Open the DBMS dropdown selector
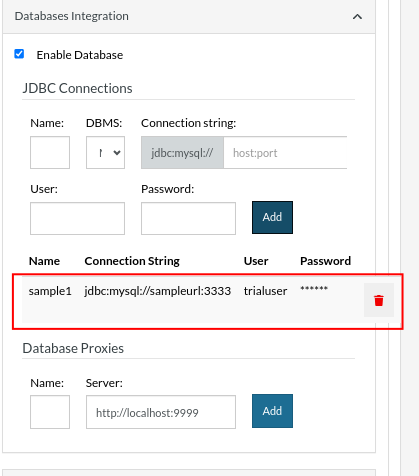Screen dimensions: 419x476 (105, 152)
